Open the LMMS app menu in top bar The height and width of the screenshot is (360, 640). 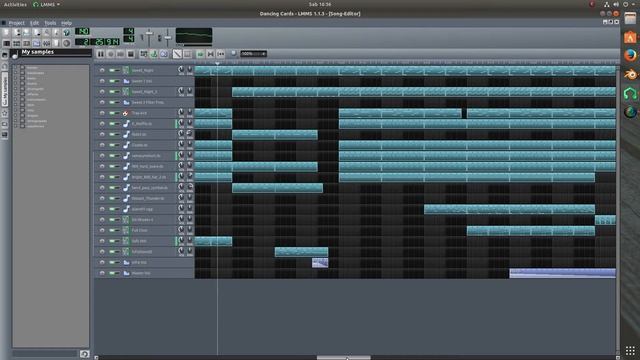click(47, 4)
